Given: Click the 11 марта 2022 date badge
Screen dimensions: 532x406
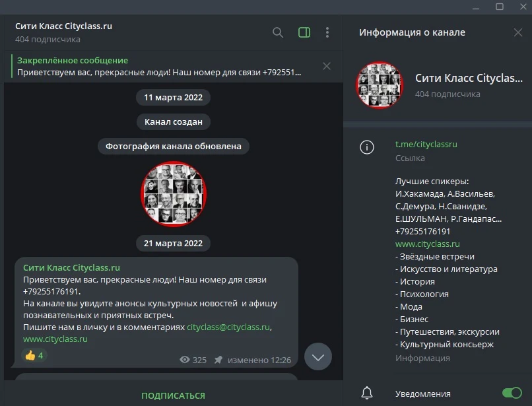Looking at the screenshot, I should 173,98.
